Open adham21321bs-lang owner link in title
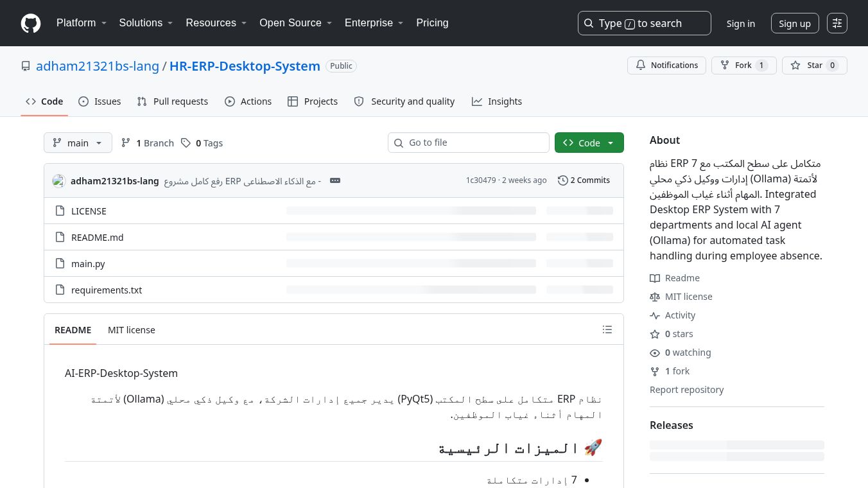 [x=98, y=66]
